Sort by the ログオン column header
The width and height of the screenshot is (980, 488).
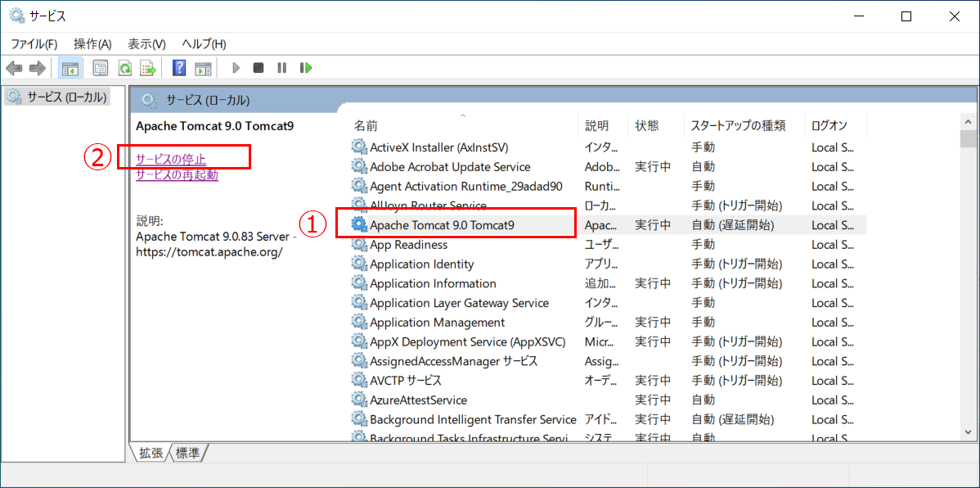pos(836,125)
